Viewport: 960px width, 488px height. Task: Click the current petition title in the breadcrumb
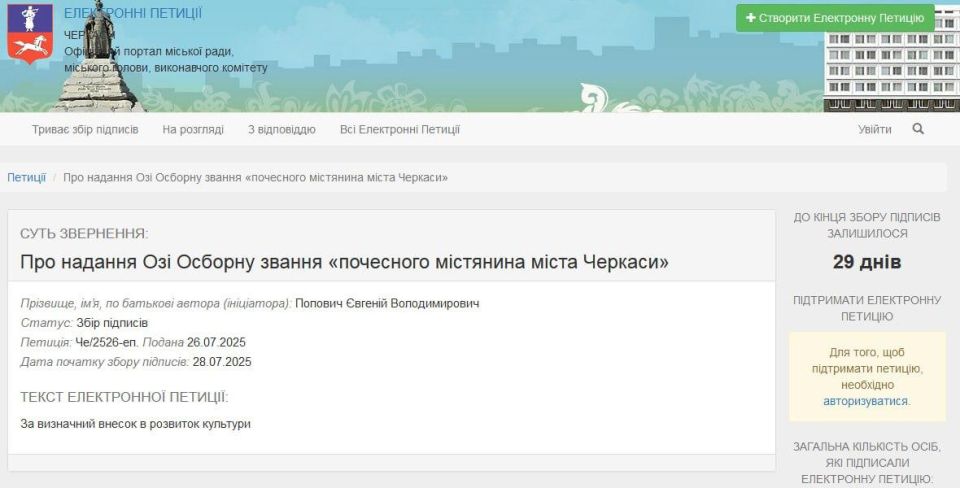(x=255, y=177)
